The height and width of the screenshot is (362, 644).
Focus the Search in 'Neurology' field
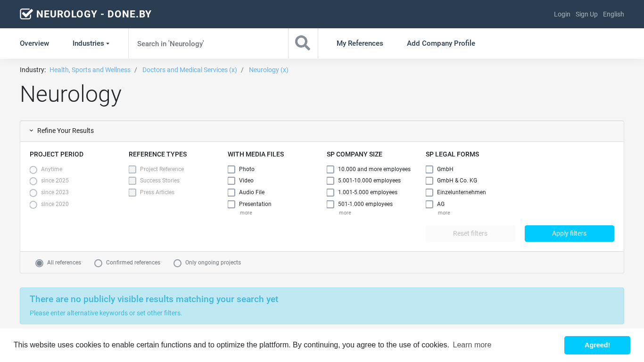click(x=208, y=43)
